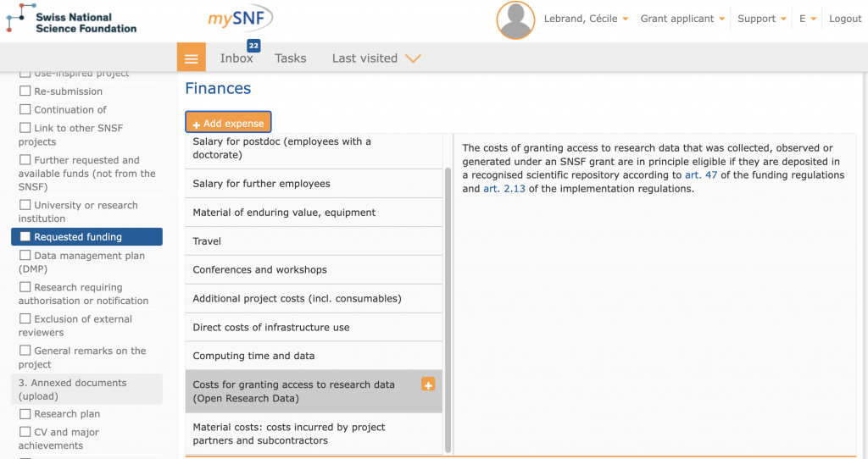Image resolution: width=868 pixels, height=459 pixels.
Task: Enable the Exclusion of external reviewers checkbox
Action: click(x=25, y=319)
